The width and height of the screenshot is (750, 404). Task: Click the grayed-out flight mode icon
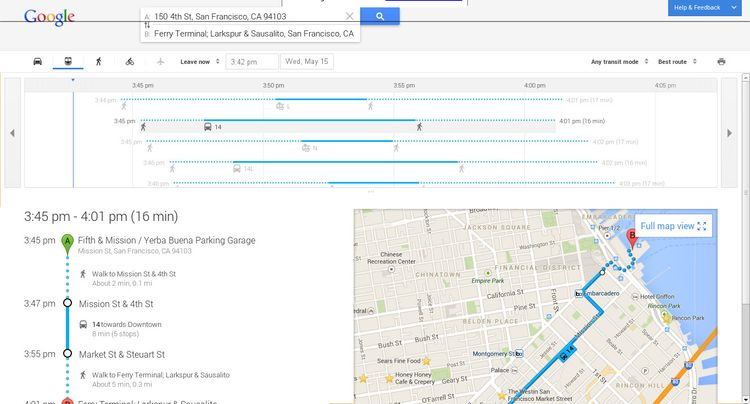tap(160, 62)
